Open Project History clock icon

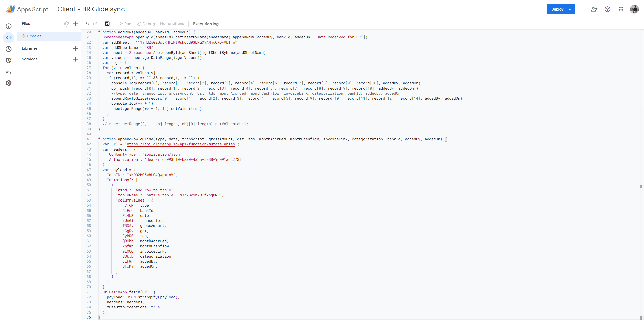(9, 49)
